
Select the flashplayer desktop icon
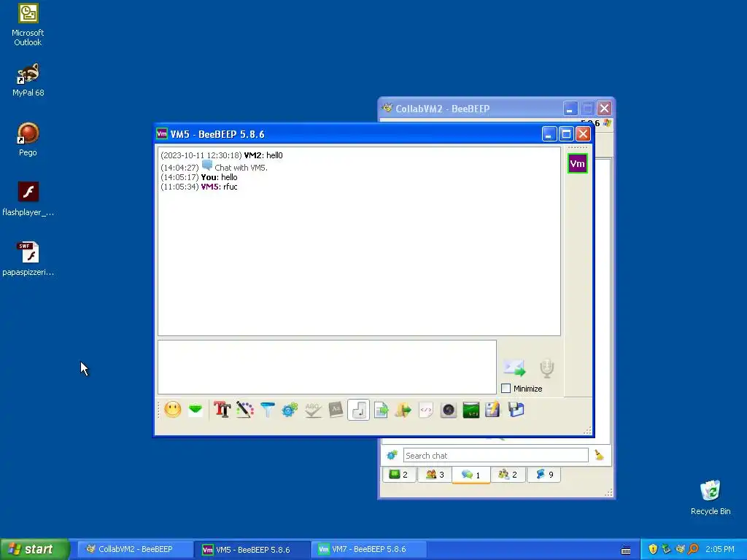28,199
